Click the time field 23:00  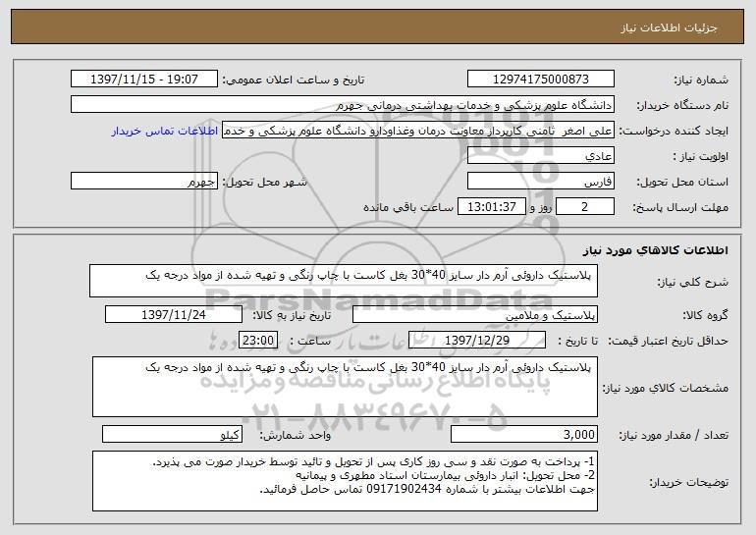[x=258, y=341]
